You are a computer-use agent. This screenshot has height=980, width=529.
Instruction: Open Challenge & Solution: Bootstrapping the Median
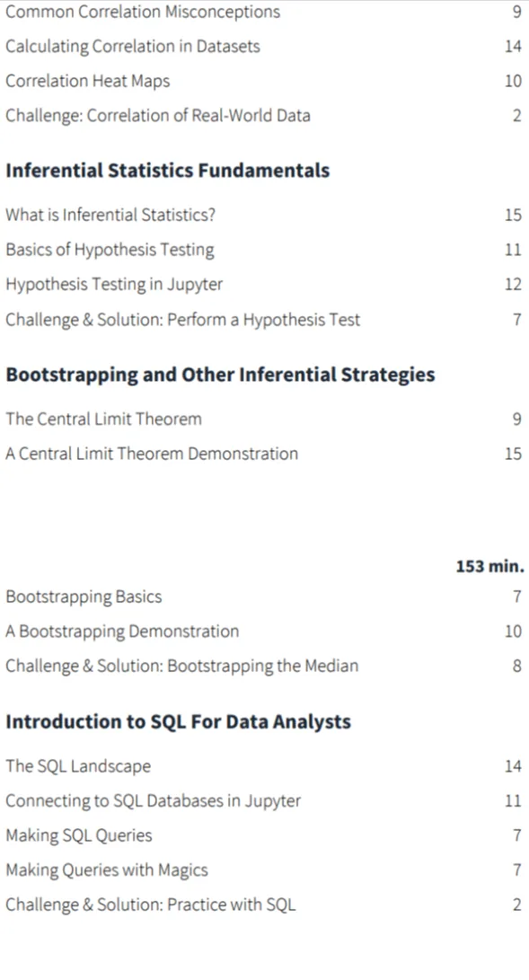click(x=182, y=666)
